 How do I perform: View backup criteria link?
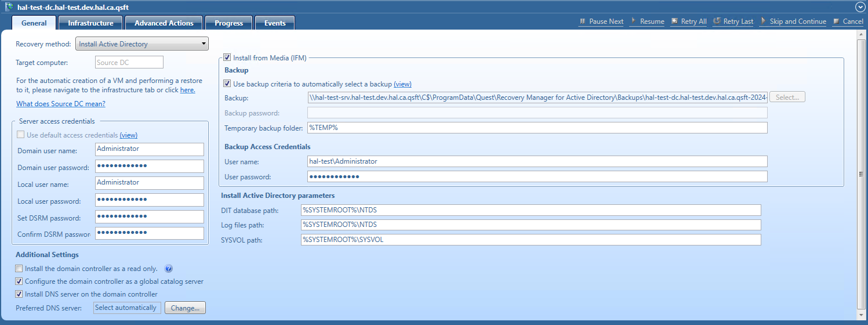(x=402, y=84)
